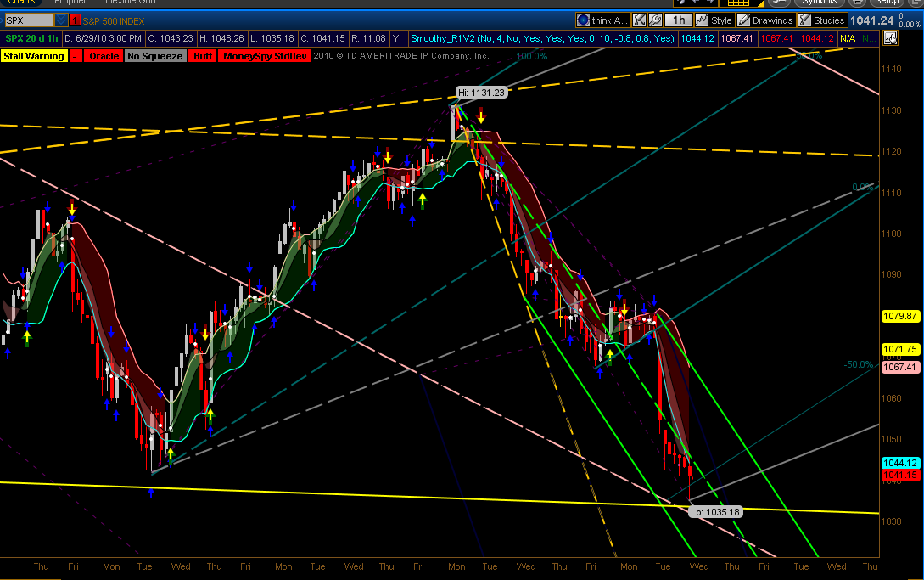Open the Style menu
This screenshot has width=924, height=580.
[x=714, y=20]
